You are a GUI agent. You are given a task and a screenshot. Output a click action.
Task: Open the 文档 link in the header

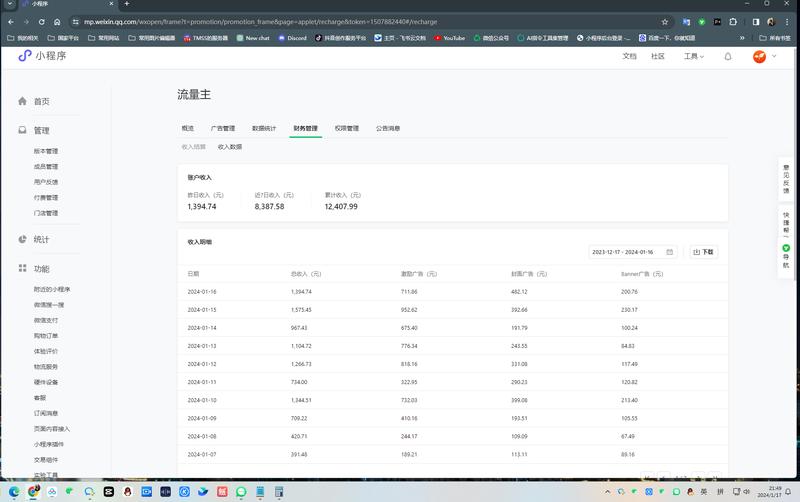click(x=629, y=56)
